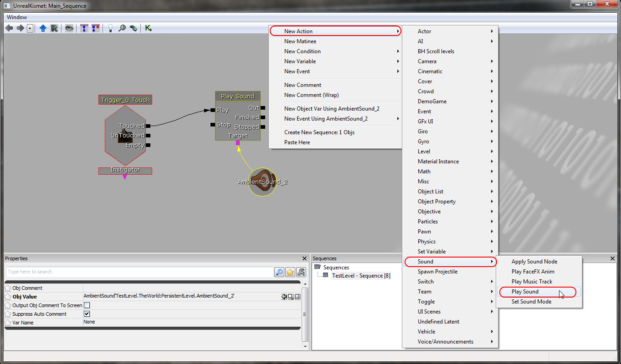This screenshot has height=364, width=621.
Task: Choose BH Scroll levels action
Action: coord(450,51)
